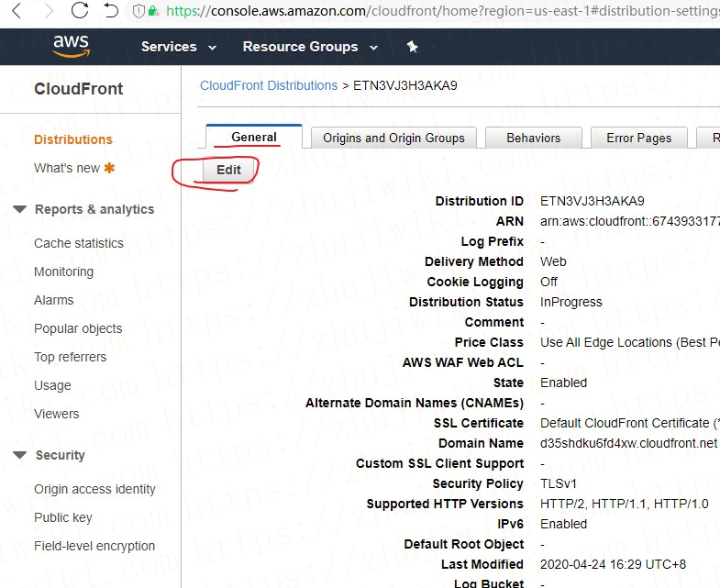The height and width of the screenshot is (588, 720).
Task: Open the Resource Groups dropdown
Action: 309,47
